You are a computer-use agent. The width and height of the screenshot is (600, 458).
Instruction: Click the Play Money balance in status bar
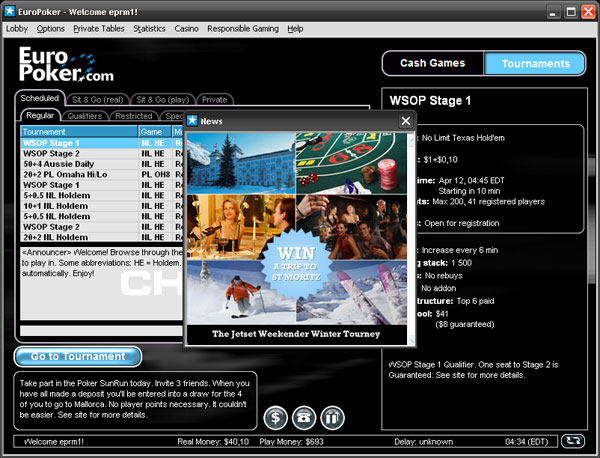click(292, 442)
